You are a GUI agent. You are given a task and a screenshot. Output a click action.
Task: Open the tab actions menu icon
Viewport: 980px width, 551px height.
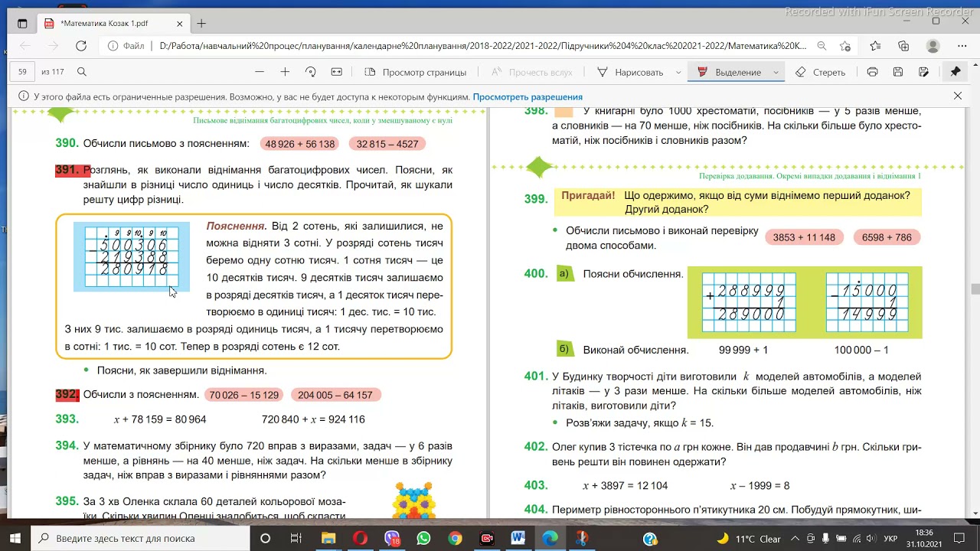point(21,24)
